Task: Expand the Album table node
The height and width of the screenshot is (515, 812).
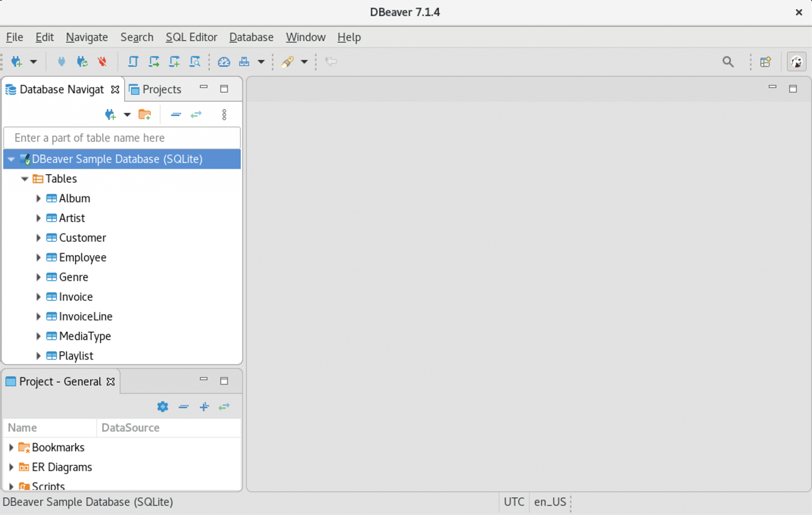Action: (38, 198)
